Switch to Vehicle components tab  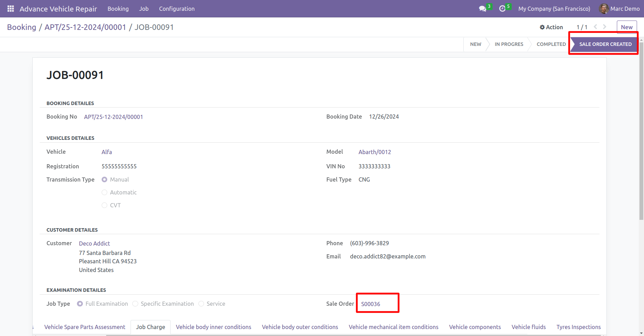475,327
